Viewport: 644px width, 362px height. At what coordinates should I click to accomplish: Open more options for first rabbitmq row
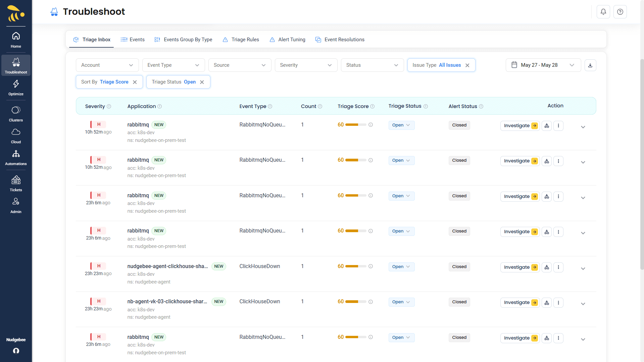point(558,125)
